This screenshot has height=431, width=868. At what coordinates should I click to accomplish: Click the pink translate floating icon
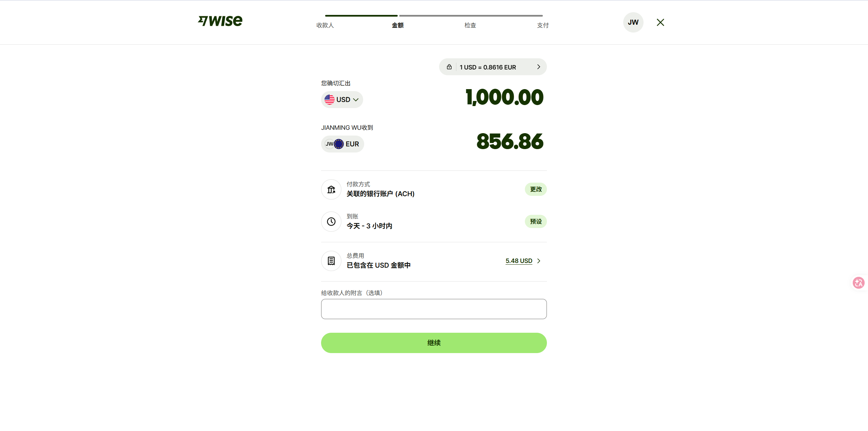(859, 283)
